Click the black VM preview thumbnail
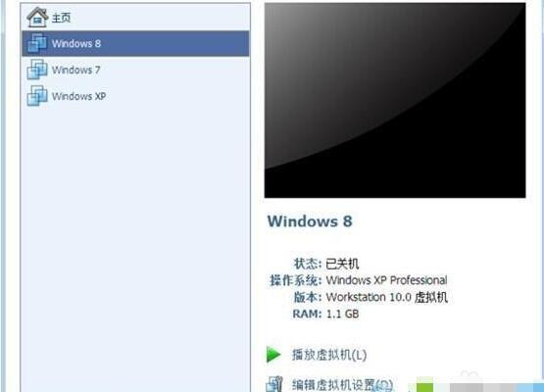This screenshot has height=392, width=544. (x=395, y=100)
